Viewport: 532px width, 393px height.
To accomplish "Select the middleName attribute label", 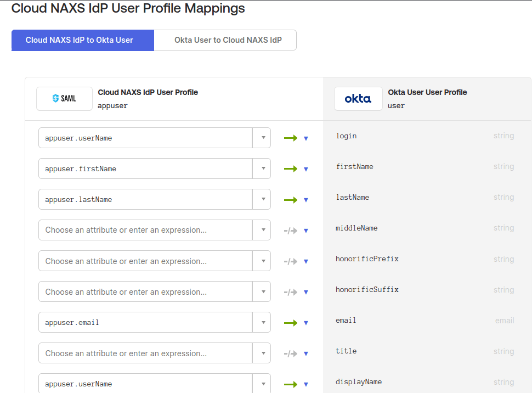I will (356, 228).
